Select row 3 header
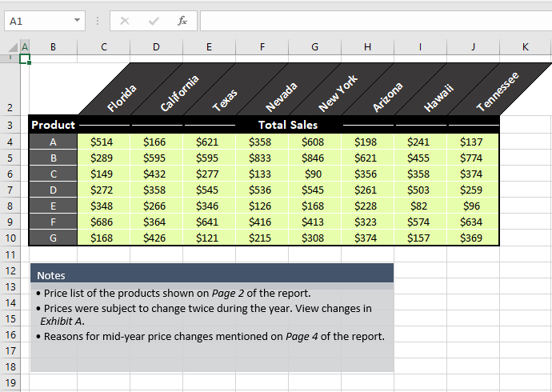 tap(10, 126)
